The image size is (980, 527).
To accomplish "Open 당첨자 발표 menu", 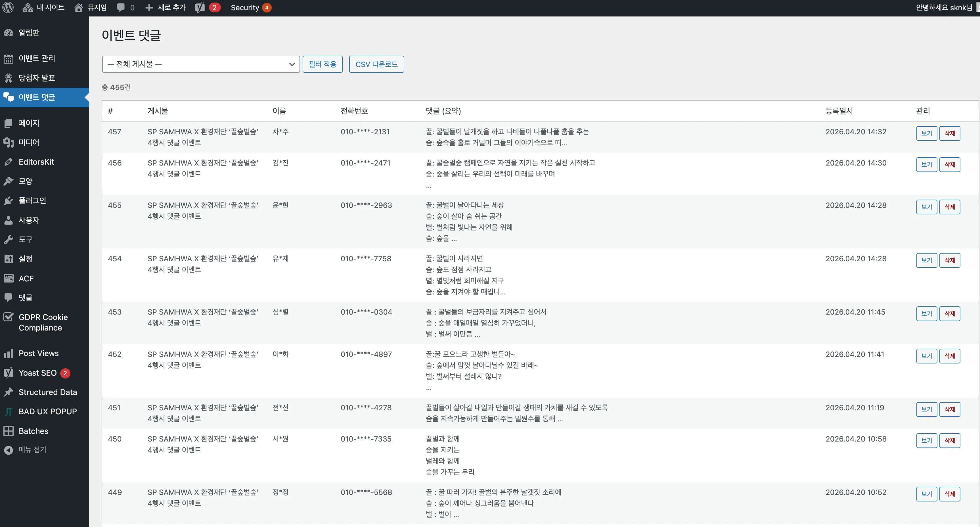I will coord(45,78).
